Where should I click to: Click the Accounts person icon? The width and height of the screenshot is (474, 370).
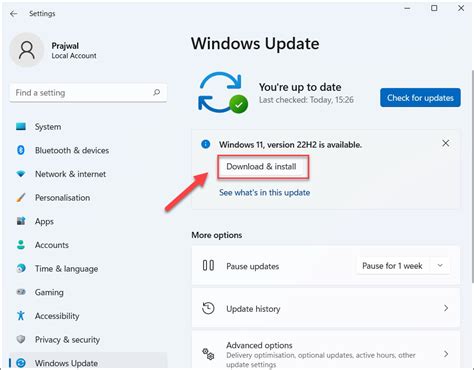coord(21,245)
